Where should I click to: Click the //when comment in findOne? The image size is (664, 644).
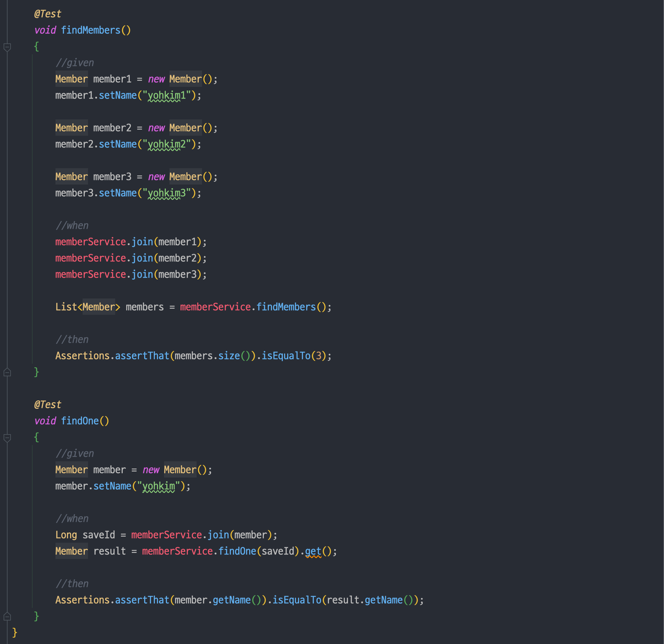(x=72, y=519)
